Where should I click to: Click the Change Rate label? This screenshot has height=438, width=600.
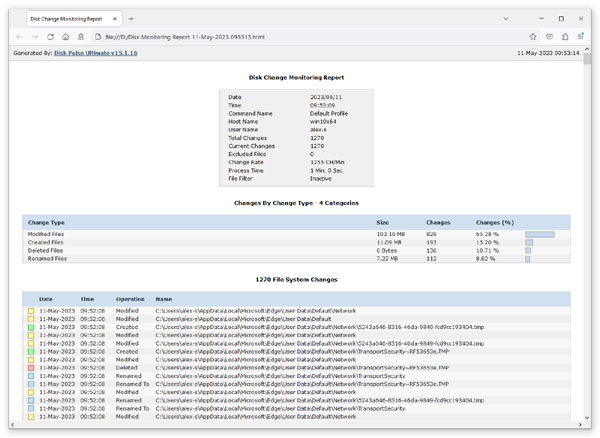[246, 162]
